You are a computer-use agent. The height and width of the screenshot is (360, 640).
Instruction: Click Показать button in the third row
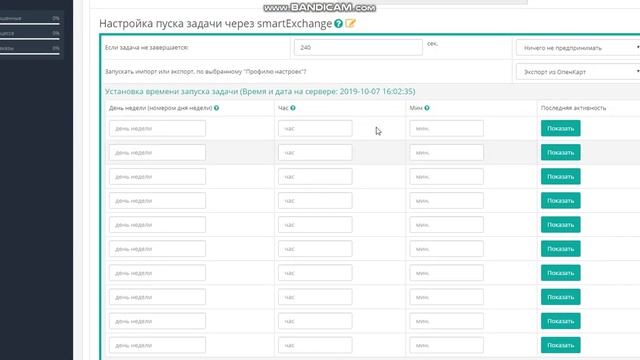(x=560, y=176)
